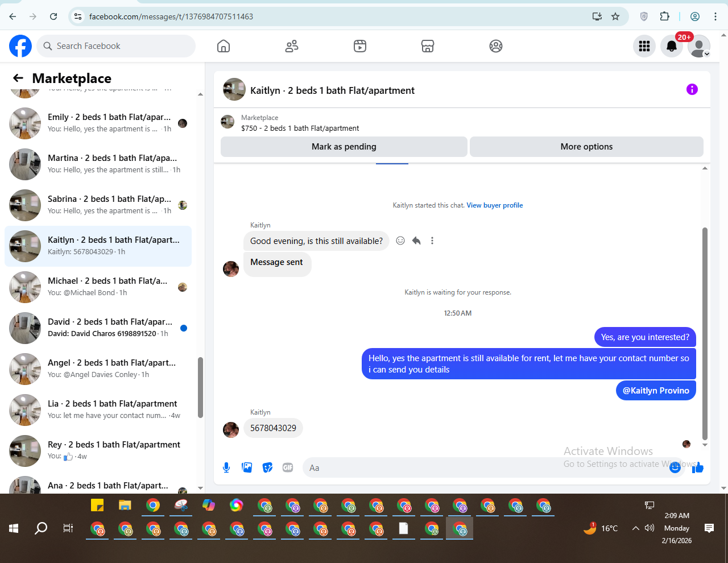Open David's unread conversation
Screen dimensions: 728x563
point(98,328)
